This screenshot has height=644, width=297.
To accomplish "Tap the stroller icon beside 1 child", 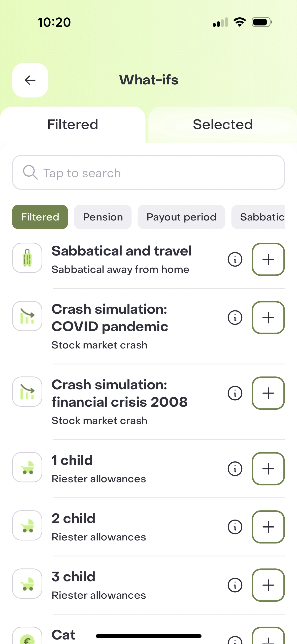I will coord(27,467).
